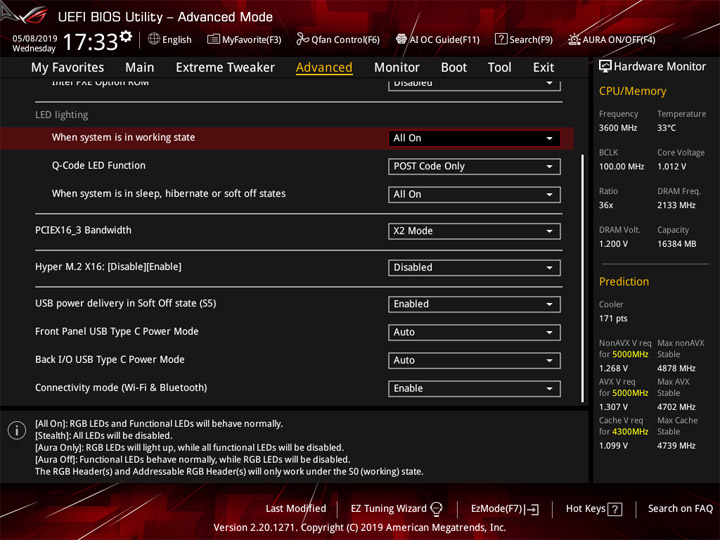Open Back I/O USB Type C dropdown
The image size is (720, 540).
coord(474,360)
